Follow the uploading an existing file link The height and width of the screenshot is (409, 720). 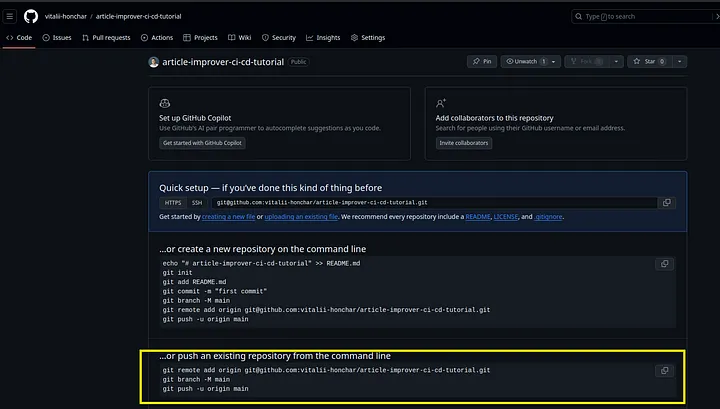(301, 217)
